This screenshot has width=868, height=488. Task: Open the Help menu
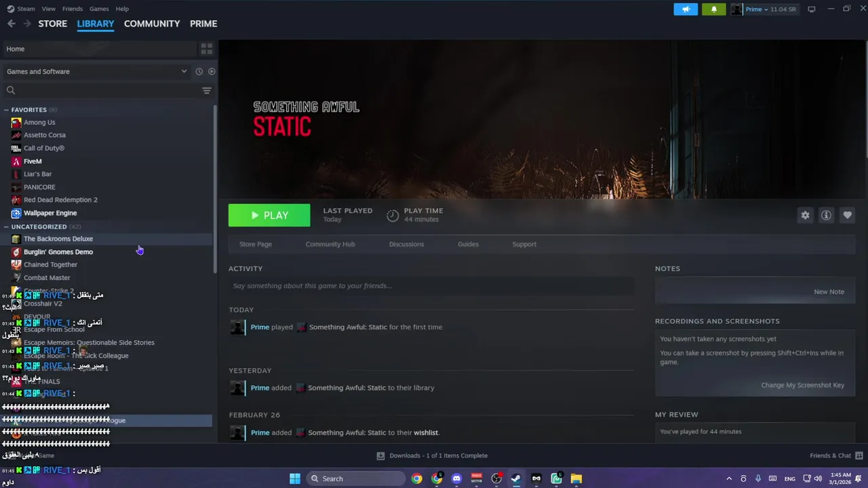(122, 9)
